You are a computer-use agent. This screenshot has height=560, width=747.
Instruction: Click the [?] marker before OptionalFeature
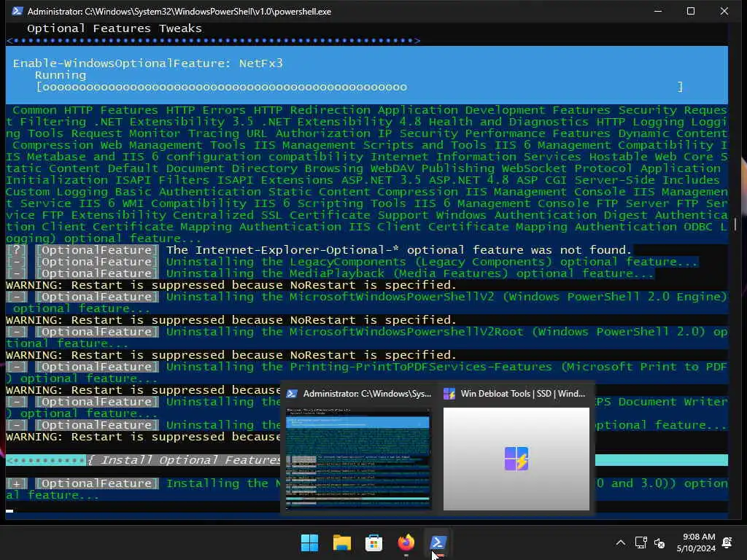pyautogui.click(x=17, y=250)
